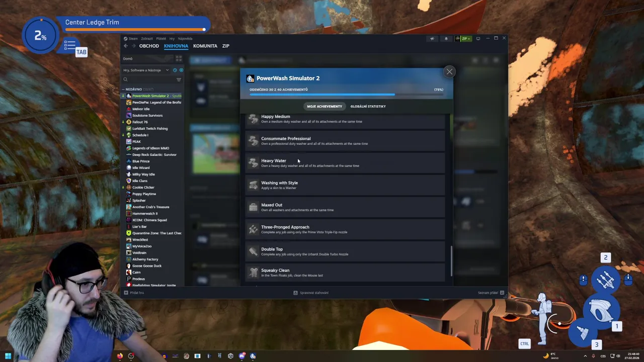Open the Steam announcements megaphone icon

(432, 38)
